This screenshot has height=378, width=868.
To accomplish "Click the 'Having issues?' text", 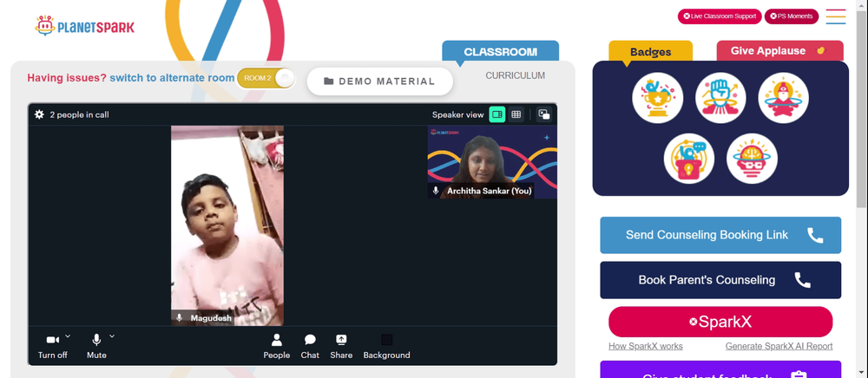I will pyautogui.click(x=67, y=78).
